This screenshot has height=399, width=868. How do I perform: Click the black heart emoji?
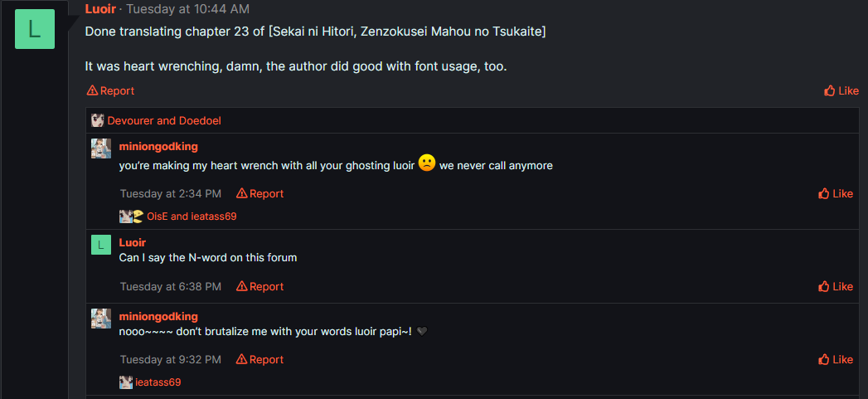pyautogui.click(x=422, y=332)
